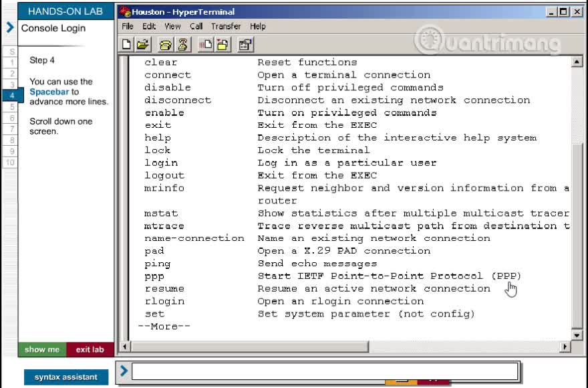Click the 'rlogin' command text

[x=164, y=301]
